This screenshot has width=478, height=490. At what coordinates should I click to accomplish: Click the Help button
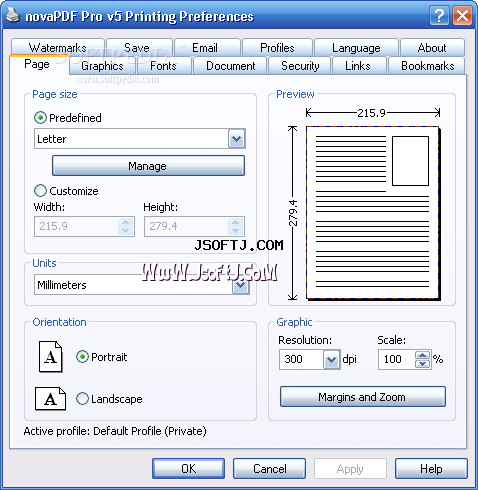431,469
